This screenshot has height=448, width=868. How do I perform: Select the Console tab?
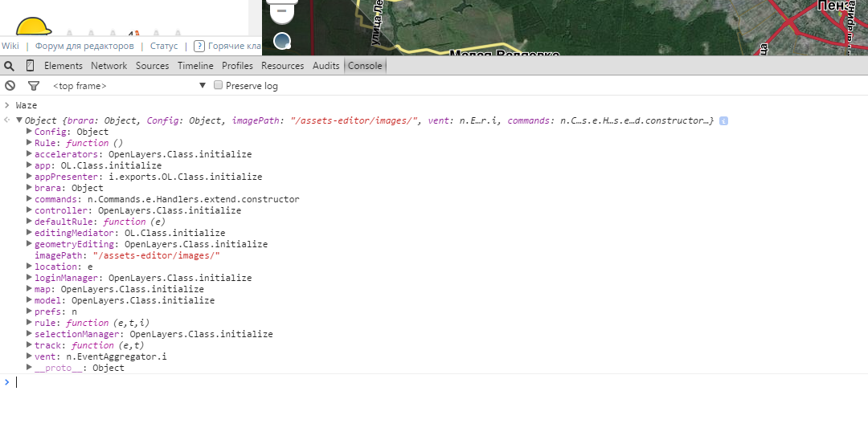tap(365, 66)
